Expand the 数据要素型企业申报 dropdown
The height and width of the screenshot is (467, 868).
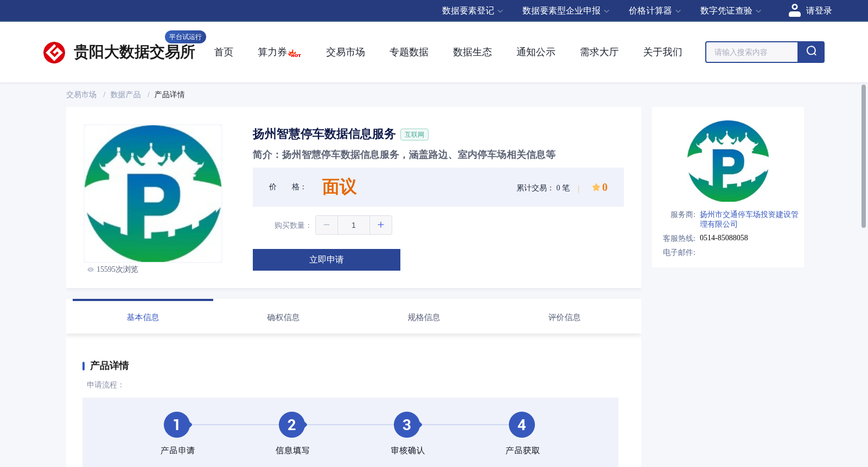tap(566, 11)
